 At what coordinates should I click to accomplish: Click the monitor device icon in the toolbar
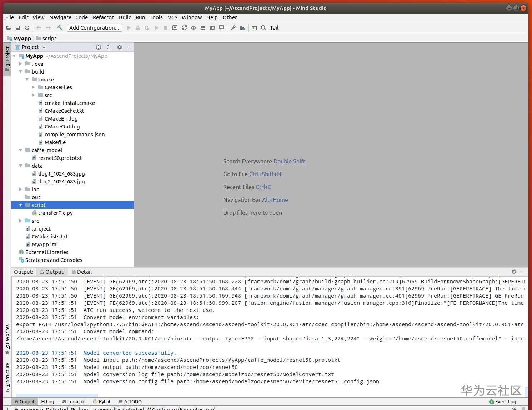tap(221, 28)
